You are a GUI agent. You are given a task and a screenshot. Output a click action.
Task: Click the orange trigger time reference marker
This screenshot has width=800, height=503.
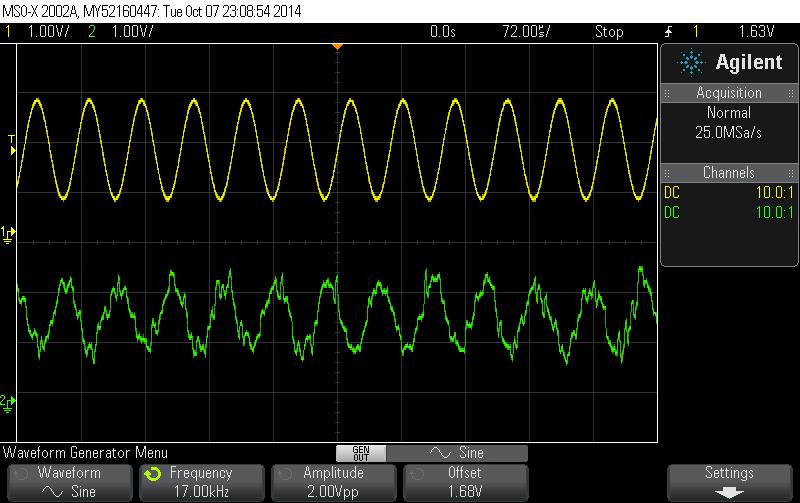(337, 46)
